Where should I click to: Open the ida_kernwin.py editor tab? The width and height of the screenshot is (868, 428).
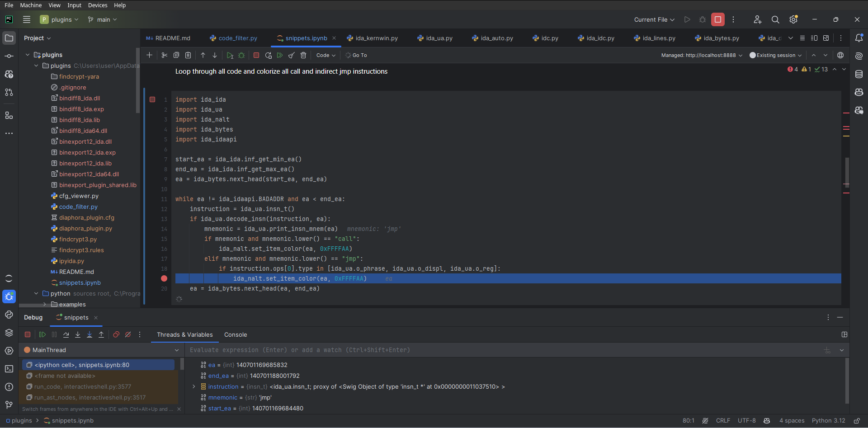[x=373, y=38]
